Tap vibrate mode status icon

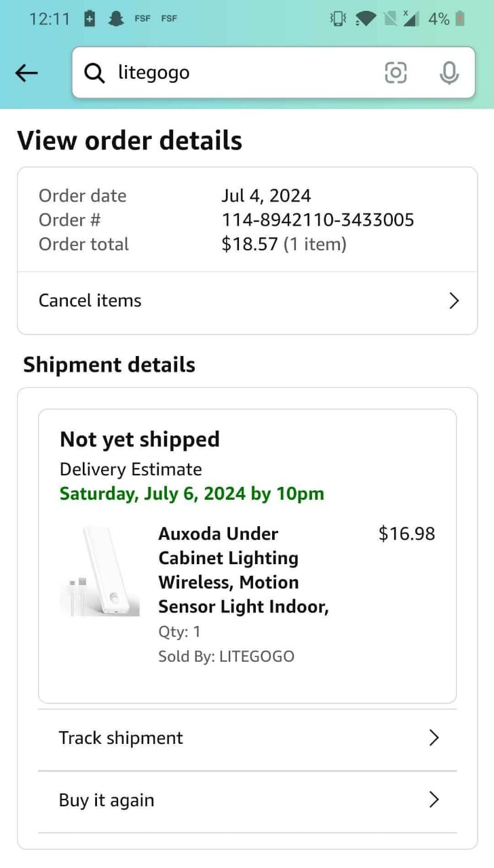point(337,19)
